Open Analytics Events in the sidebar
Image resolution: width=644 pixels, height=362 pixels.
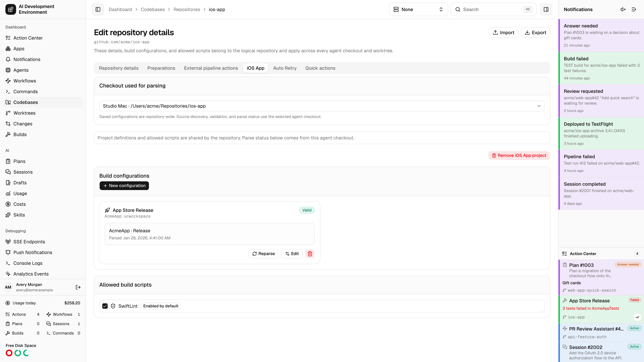point(43,274)
